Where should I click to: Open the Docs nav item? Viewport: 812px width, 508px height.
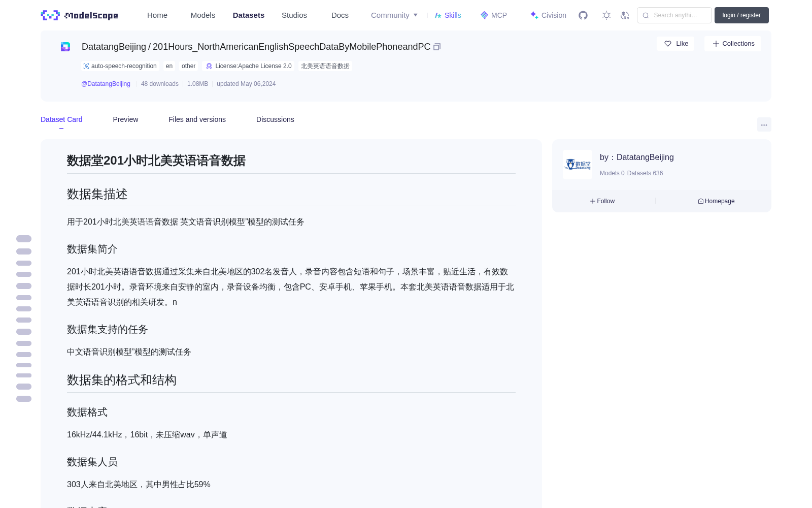[x=340, y=15]
